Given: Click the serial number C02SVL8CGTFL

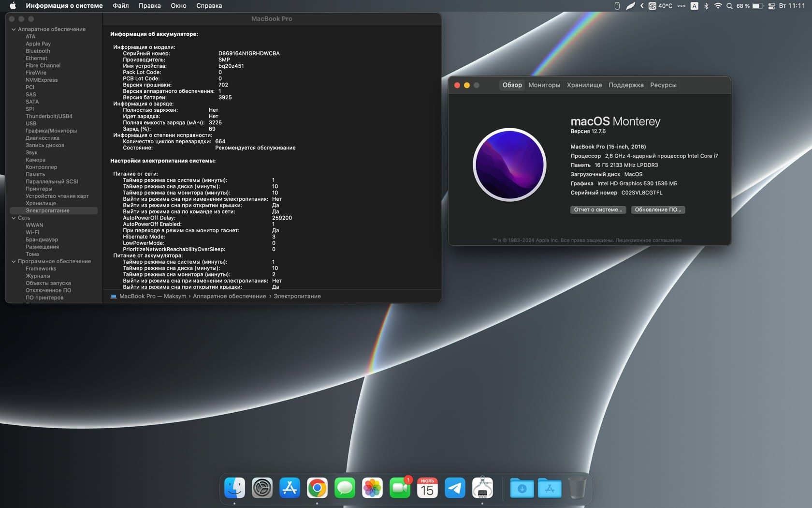Looking at the screenshot, I should pyautogui.click(x=642, y=193).
